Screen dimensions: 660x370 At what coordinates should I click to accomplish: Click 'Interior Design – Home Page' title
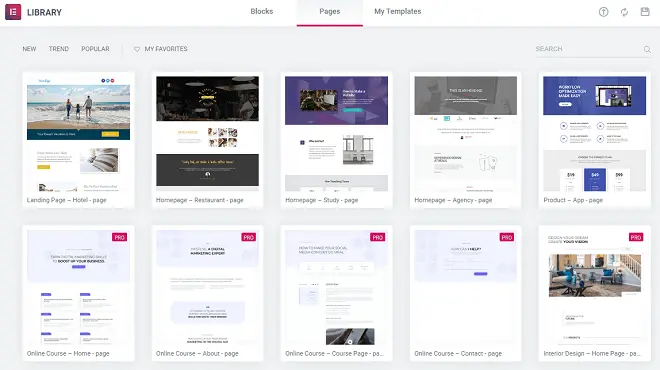(592, 354)
